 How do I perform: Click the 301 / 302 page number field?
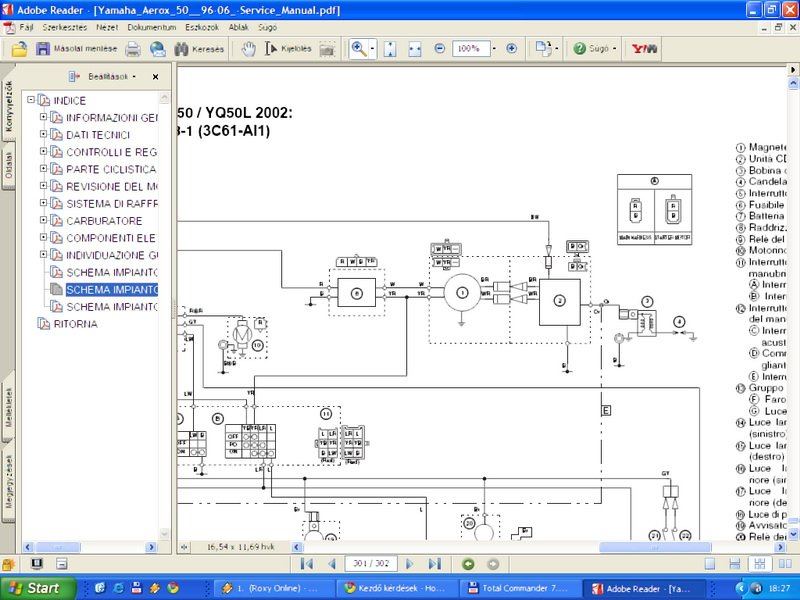(371, 563)
